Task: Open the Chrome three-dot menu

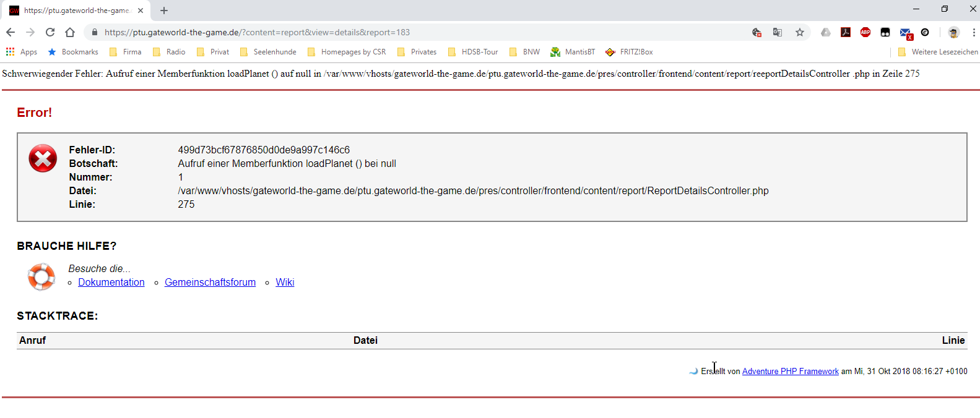Action: (973, 32)
